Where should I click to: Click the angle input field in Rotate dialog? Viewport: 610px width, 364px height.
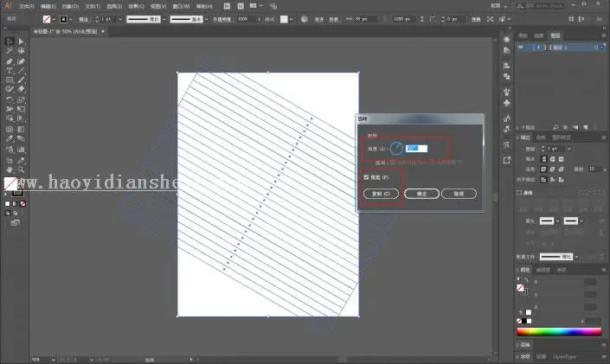pyautogui.click(x=416, y=149)
